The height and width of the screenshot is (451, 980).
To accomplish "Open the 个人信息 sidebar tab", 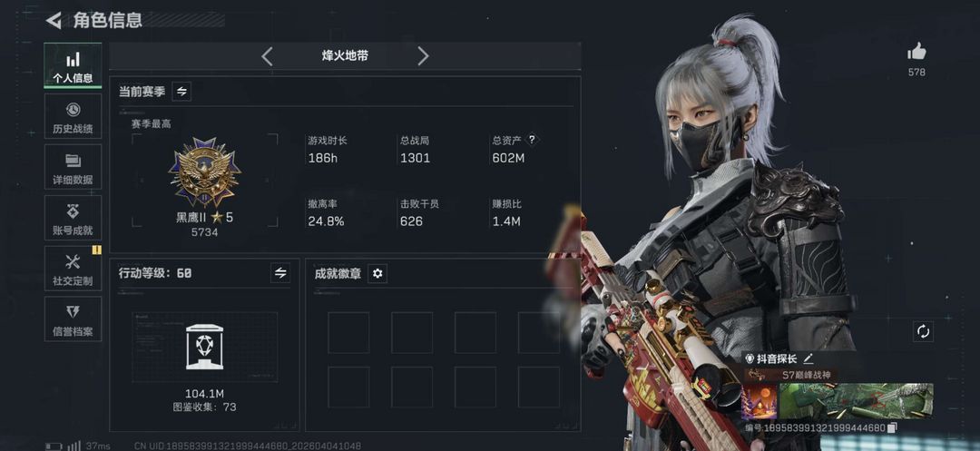I will [73, 65].
